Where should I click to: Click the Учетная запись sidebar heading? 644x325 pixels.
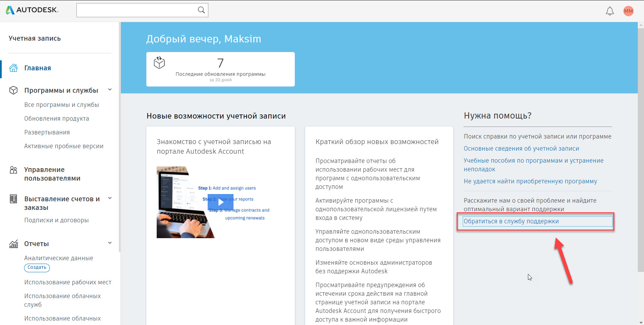point(35,38)
